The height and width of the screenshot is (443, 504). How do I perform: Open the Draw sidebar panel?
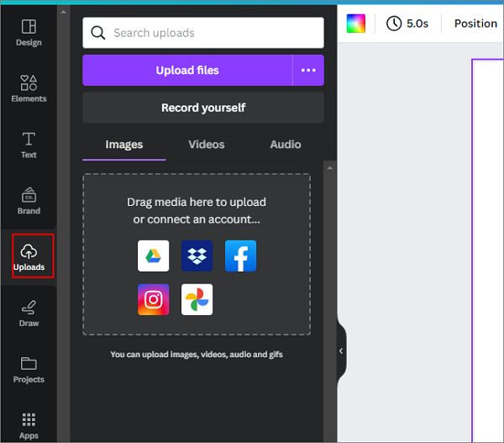(x=29, y=314)
